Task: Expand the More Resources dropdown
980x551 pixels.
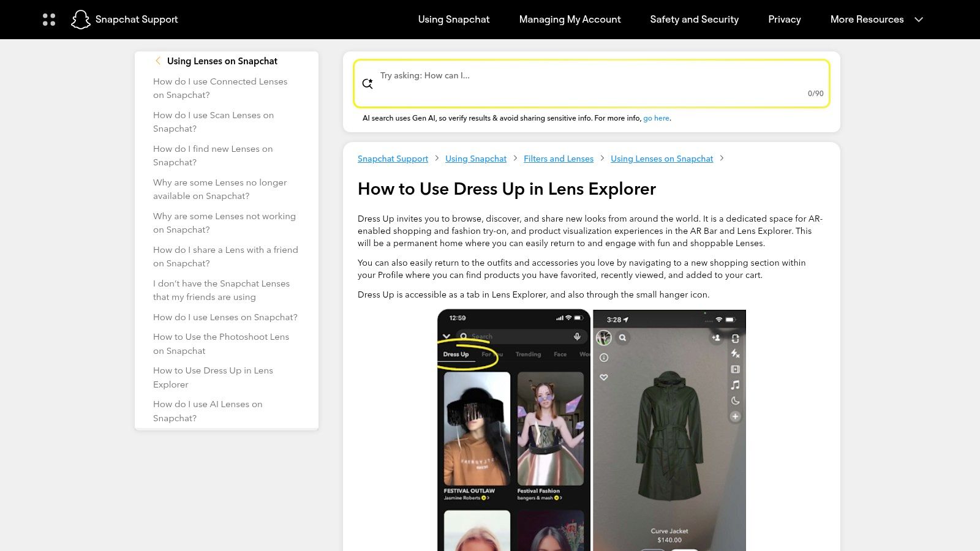Action: click(x=876, y=20)
